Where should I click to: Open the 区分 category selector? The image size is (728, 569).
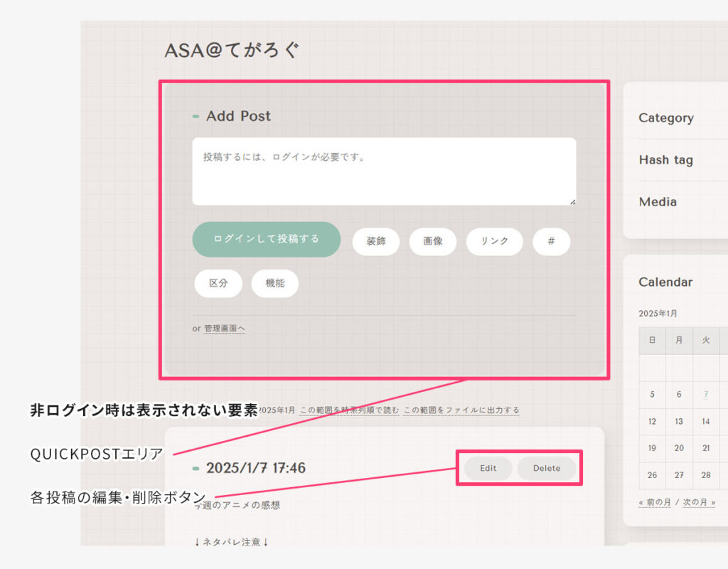coord(218,283)
